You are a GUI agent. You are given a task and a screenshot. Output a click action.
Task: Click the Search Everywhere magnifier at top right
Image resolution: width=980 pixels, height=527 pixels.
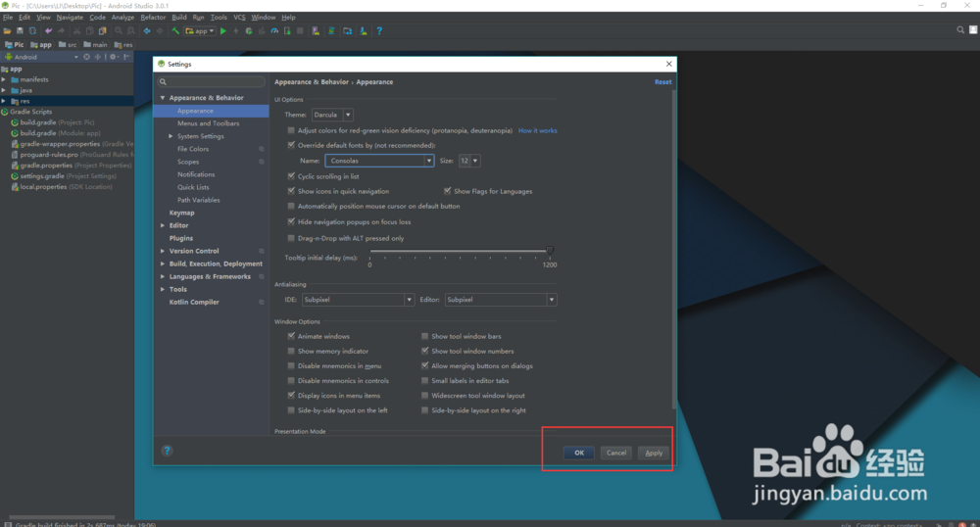960,30
